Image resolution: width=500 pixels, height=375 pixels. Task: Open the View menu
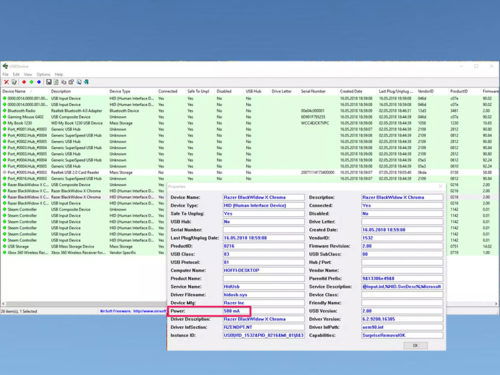tap(28, 74)
